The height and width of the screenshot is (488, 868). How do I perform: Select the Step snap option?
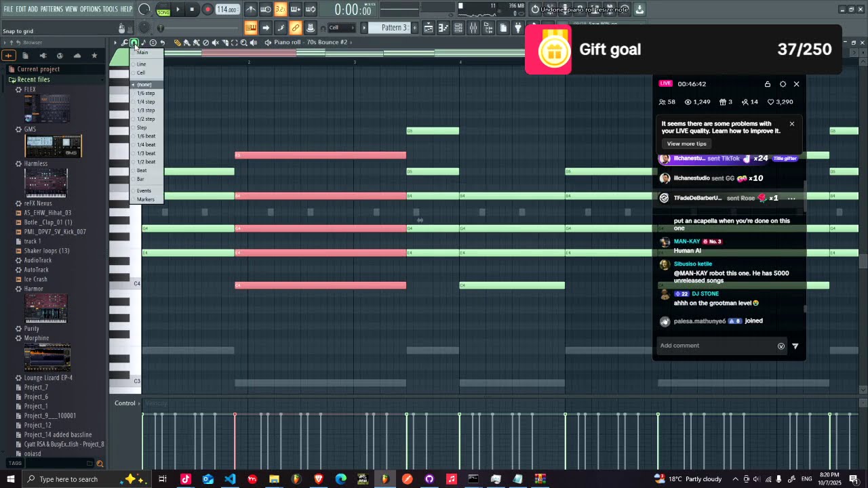tap(146, 127)
